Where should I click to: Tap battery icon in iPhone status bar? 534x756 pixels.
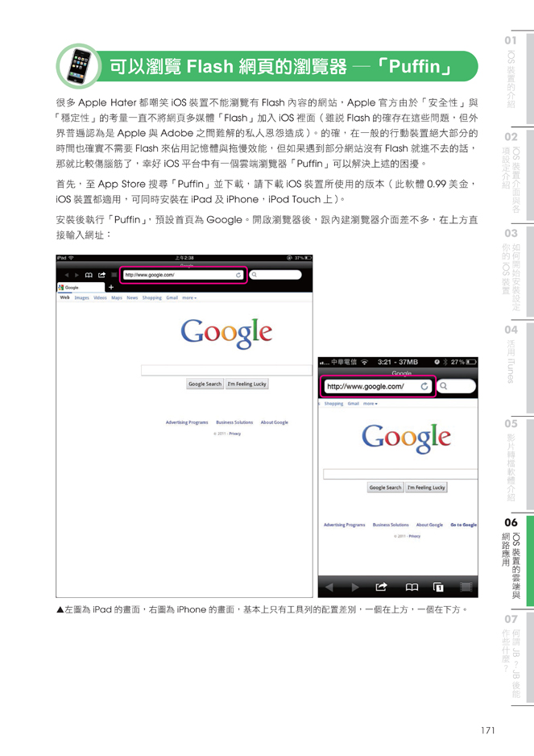click(x=471, y=362)
